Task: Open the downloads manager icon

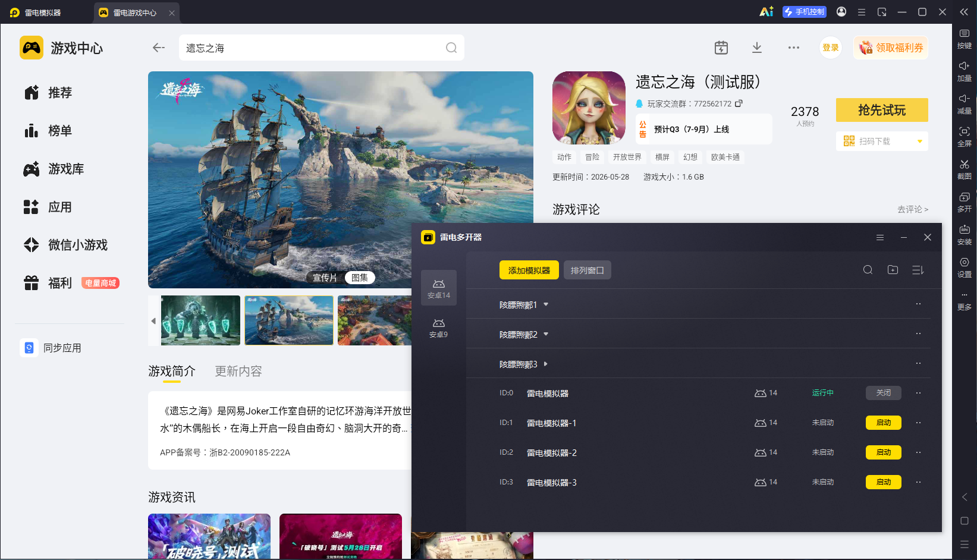Action: click(x=757, y=48)
